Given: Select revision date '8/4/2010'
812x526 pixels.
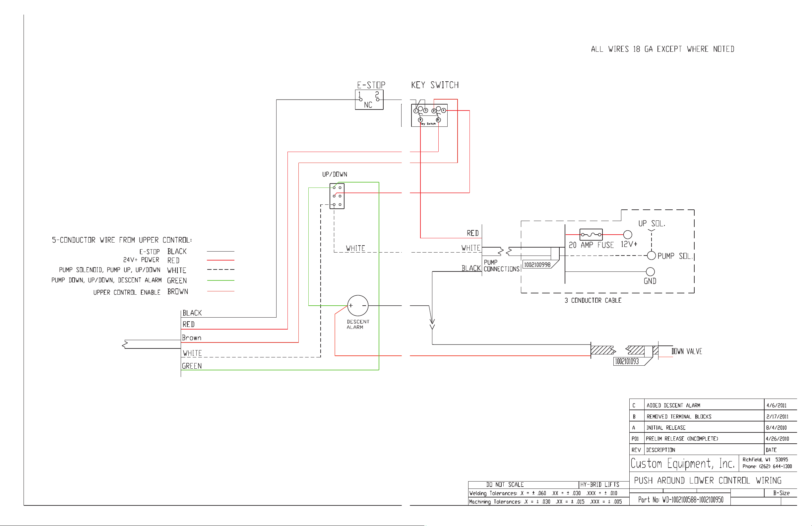Looking at the screenshot, I should tap(776, 428).
